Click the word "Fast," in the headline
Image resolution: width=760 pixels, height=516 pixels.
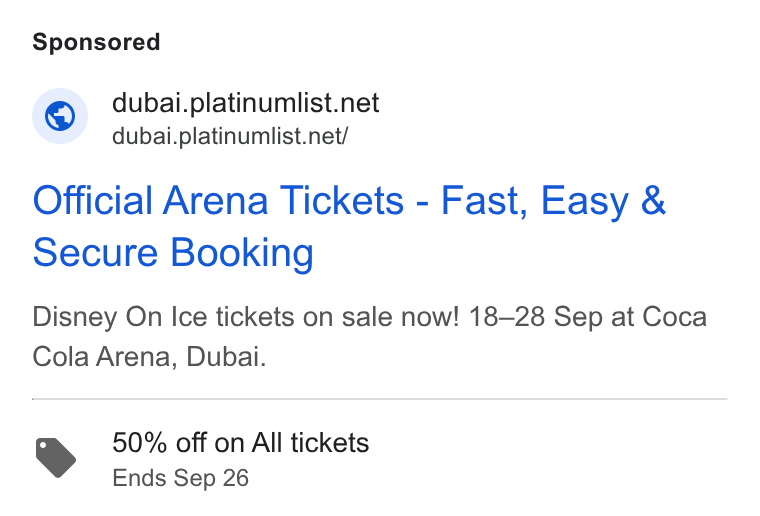click(x=484, y=201)
